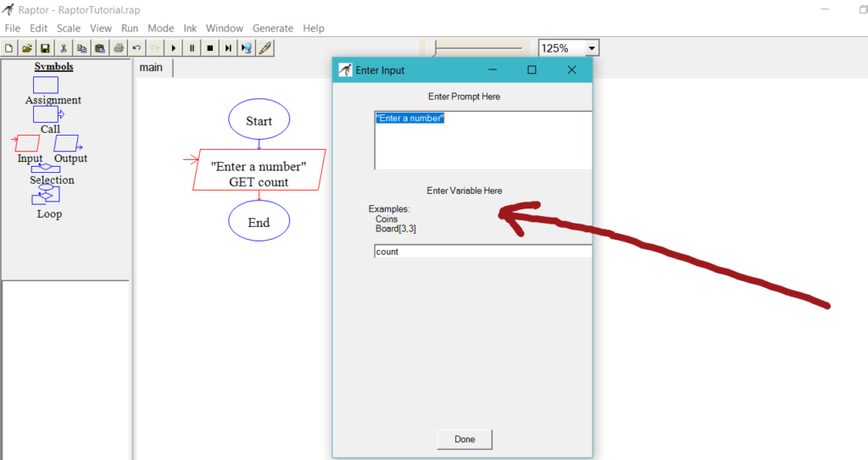Click the Undo arrow icon
The height and width of the screenshot is (460, 868).
(136, 48)
